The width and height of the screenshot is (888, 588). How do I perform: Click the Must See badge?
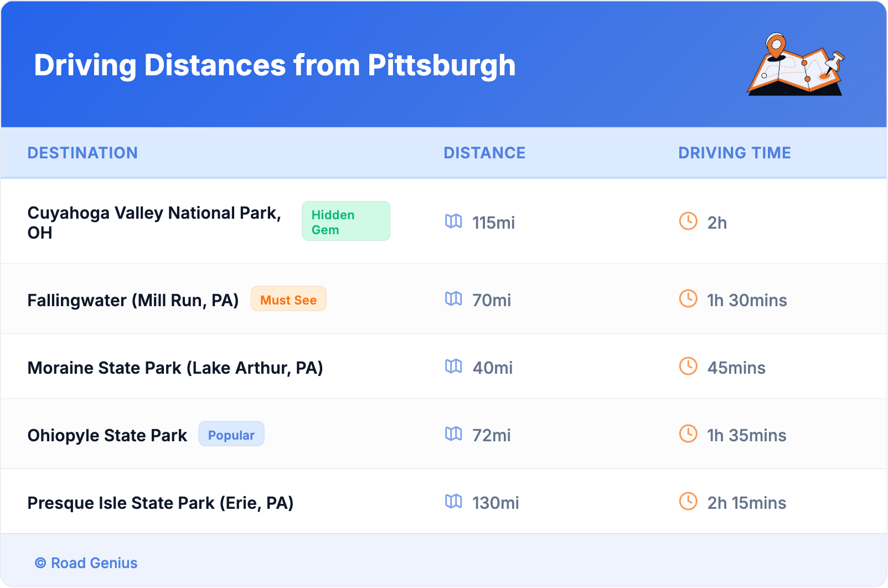pos(288,300)
